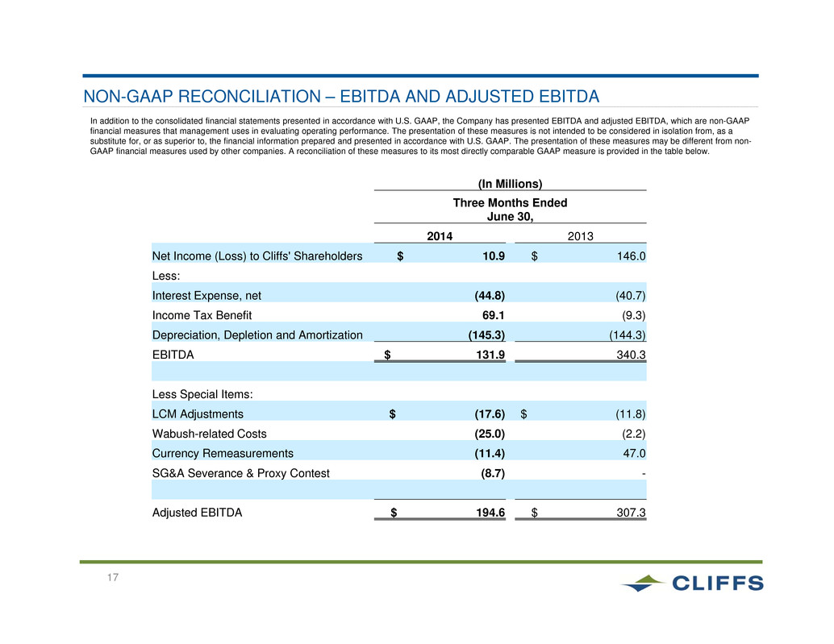Select 'Income Tax Benefit' label
834x644 pixels.
coord(202,315)
